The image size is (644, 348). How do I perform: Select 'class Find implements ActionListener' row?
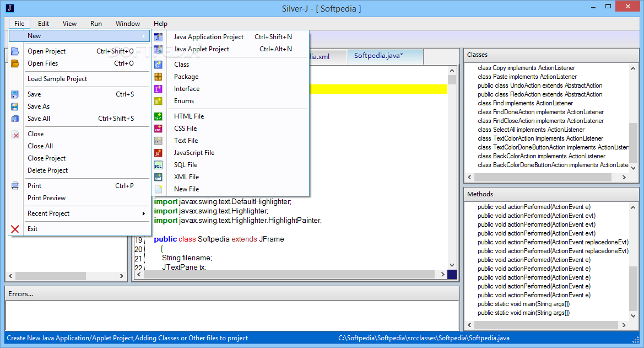525,103
